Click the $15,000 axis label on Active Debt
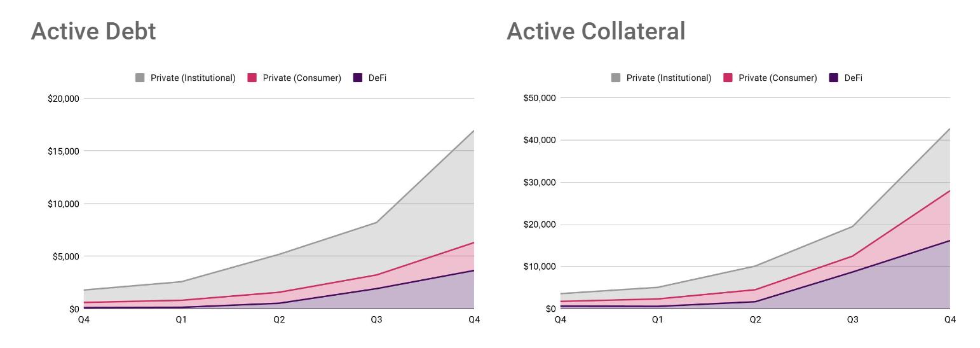This screenshot has width=980, height=348. (64, 151)
